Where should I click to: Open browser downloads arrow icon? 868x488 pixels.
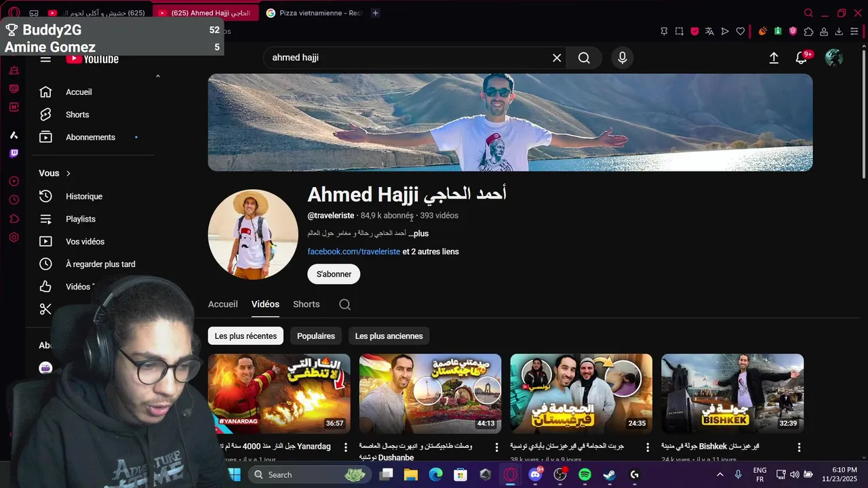point(839,31)
